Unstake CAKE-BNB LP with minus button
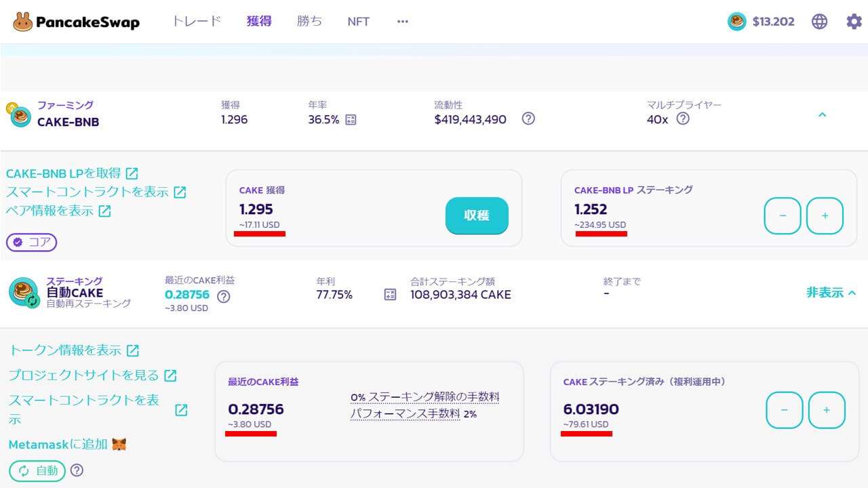Image resolution: width=868 pixels, height=488 pixels. (x=783, y=216)
